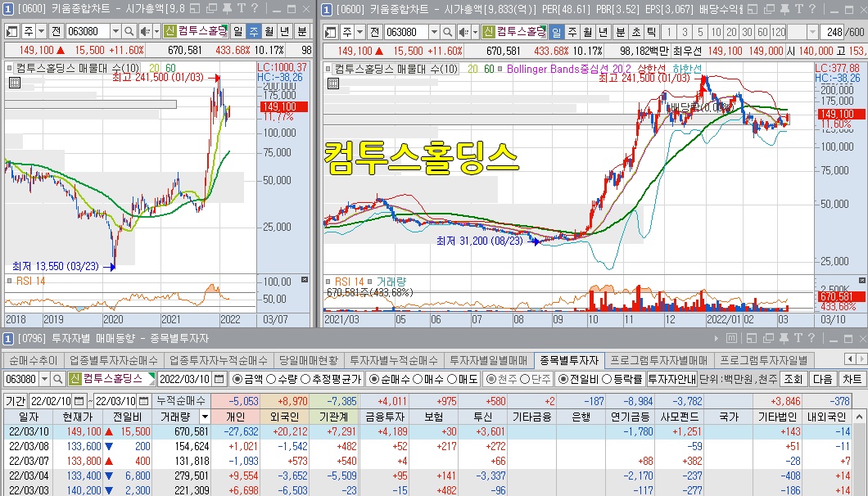Click the speaker alert icon in the left chart
Screen dimensions: 868x496
pos(145,32)
